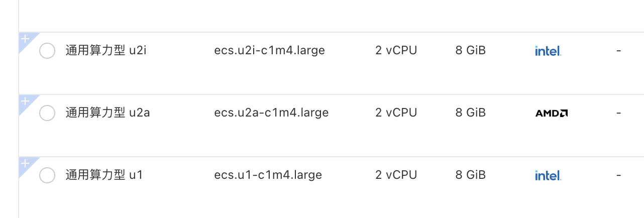
Task: Click the 8 GiB cell for ecs.u2i-c1m4.large
Action: point(471,51)
